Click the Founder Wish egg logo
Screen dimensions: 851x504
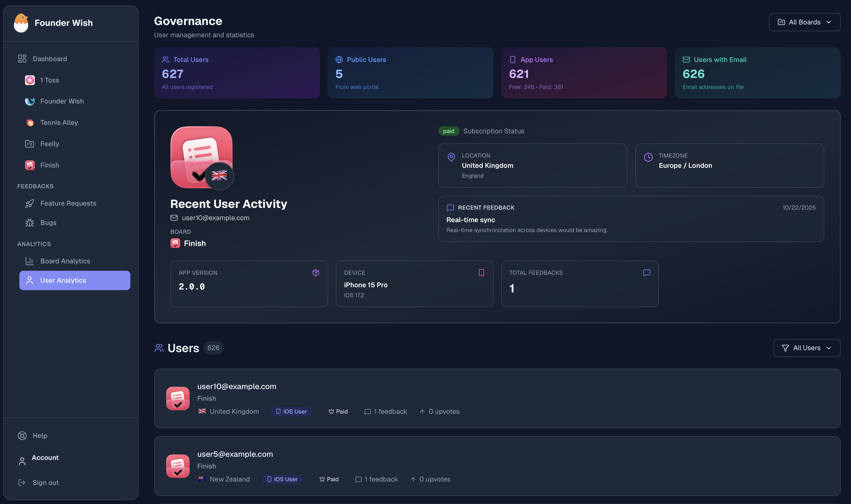(x=21, y=23)
